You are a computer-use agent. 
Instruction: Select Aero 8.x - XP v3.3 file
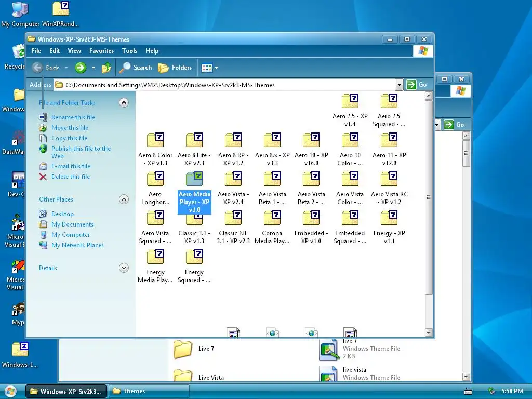point(272,149)
